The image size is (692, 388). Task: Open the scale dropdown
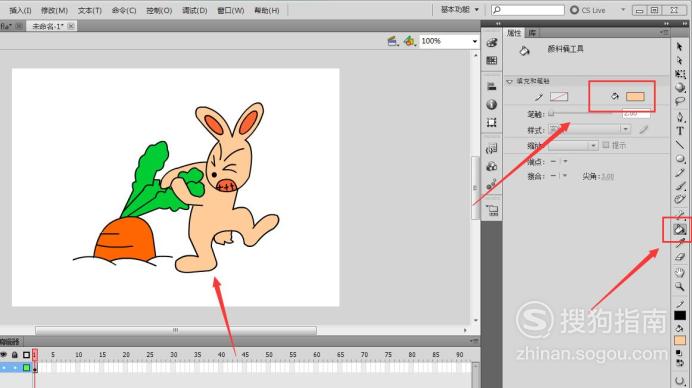pyautogui.click(x=593, y=145)
